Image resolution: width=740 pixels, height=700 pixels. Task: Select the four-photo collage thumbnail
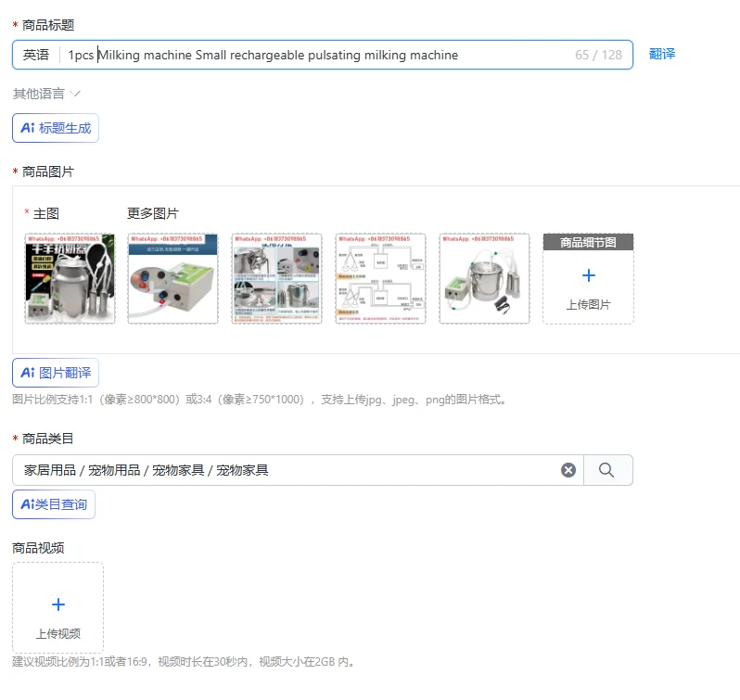point(276,278)
